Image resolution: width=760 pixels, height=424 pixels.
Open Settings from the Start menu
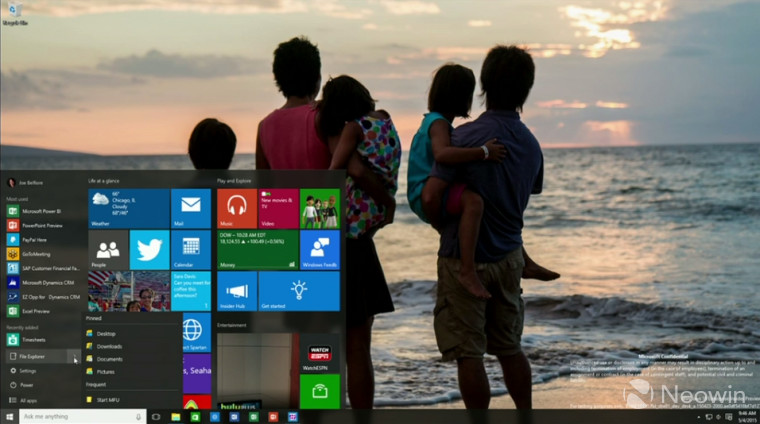point(28,371)
